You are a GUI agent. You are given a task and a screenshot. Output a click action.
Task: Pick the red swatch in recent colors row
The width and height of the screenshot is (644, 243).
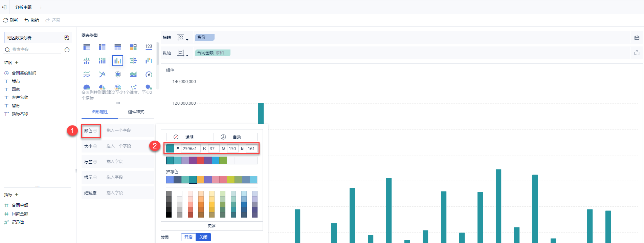click(x=200, y=160)
